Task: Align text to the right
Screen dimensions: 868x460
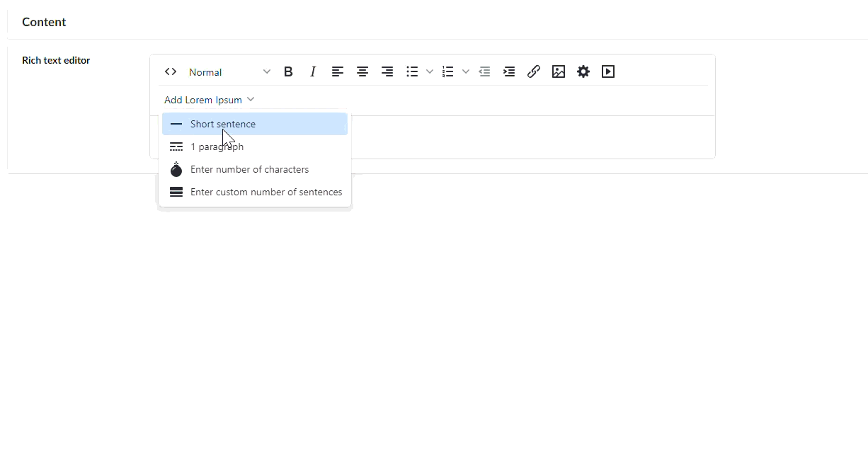Action: tap(387, 71)
